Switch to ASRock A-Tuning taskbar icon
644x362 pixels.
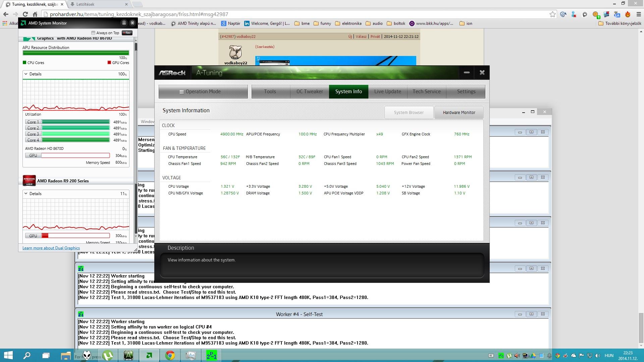click(x=128, y=355)
